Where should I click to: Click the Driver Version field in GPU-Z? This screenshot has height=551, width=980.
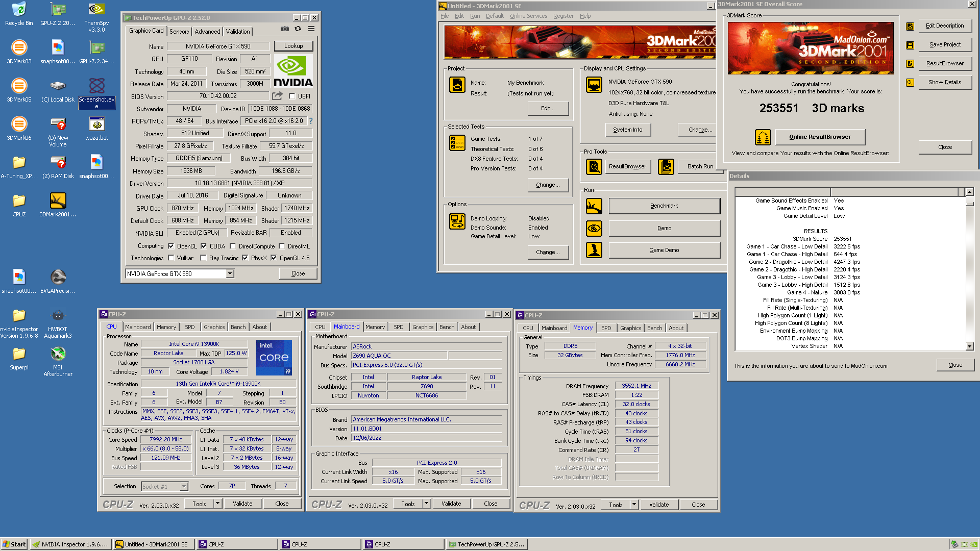pyautogui.click(x=239, y=183)
